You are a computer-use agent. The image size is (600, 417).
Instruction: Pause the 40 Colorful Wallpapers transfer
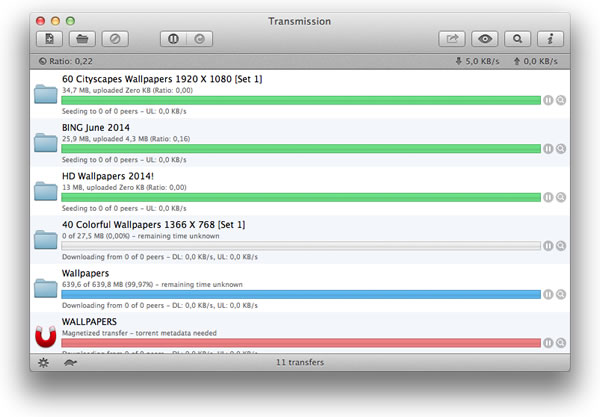click(548, 246)
